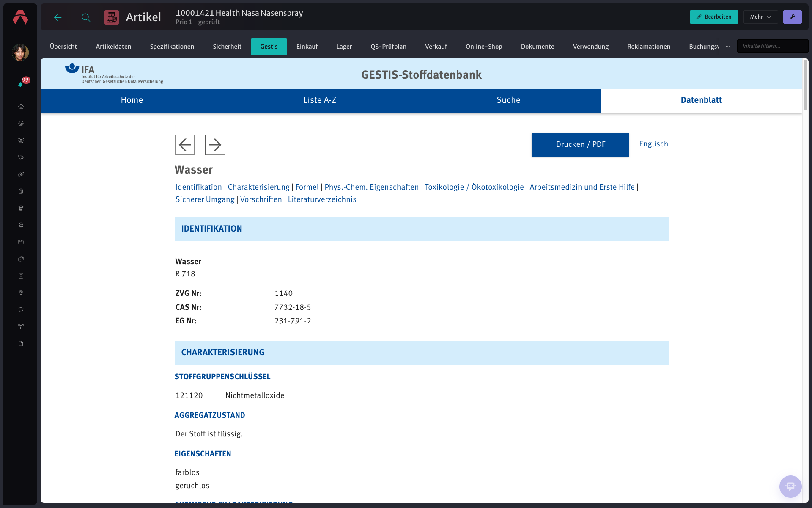Open the notifications bell icon
Image resolution: width=812 pixels, height=508 pixels.
coord(20,84)
